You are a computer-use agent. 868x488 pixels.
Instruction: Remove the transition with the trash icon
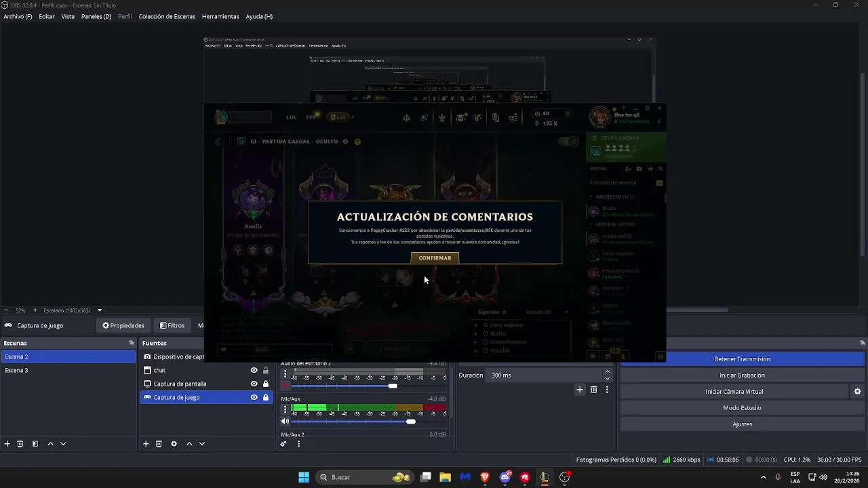(x=593, y=390)
